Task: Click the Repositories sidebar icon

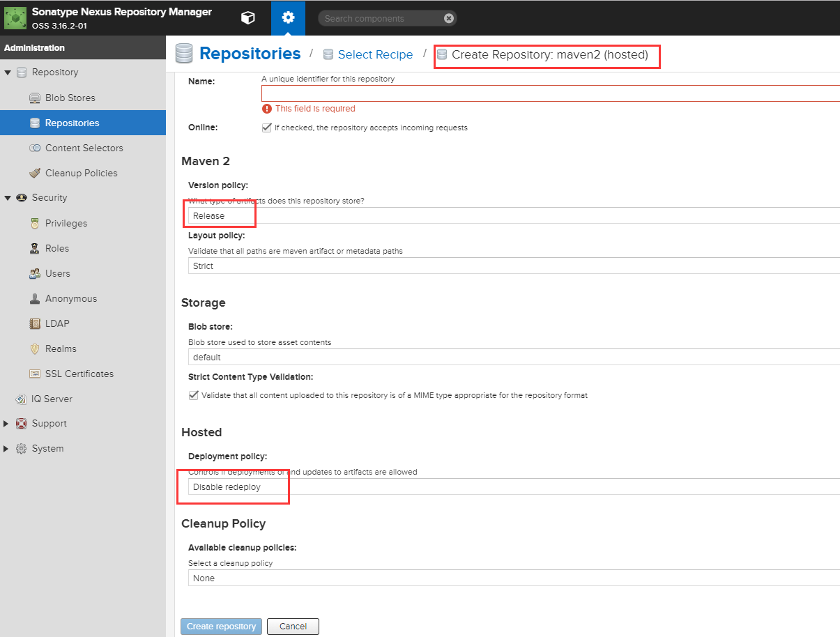Action: click(35, 123)
